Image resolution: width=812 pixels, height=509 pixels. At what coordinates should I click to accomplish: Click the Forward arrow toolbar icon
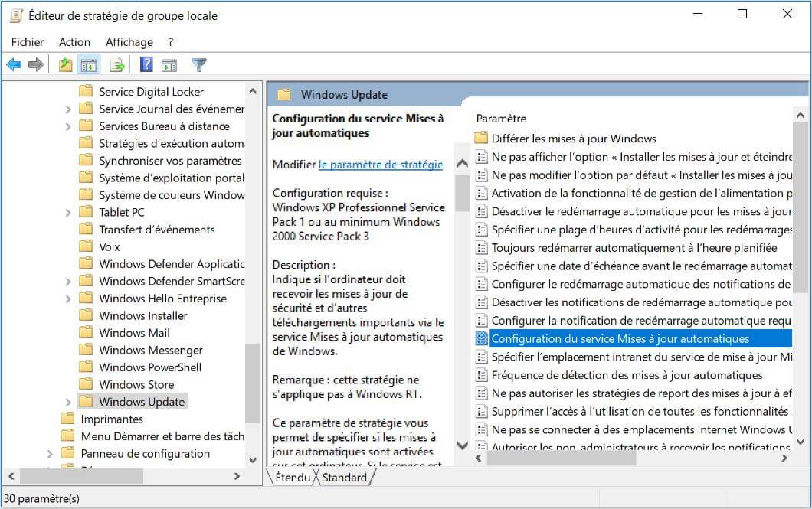[x=36, y=64]
